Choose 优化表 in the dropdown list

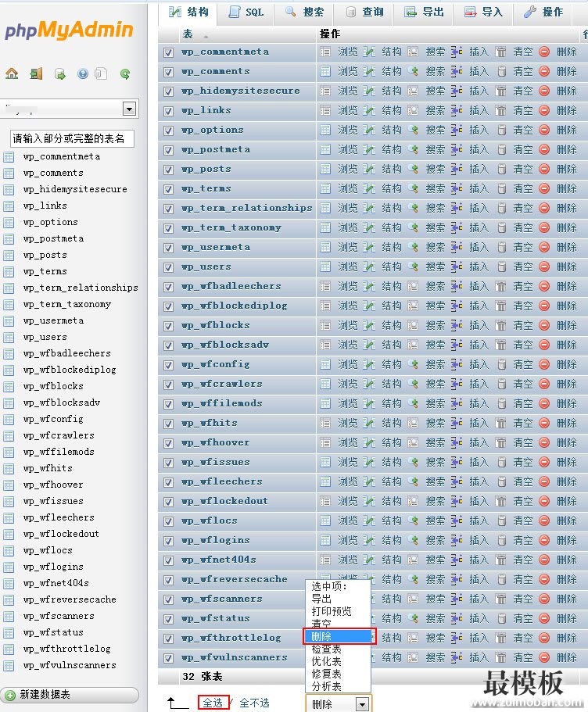tap(339, 661)
